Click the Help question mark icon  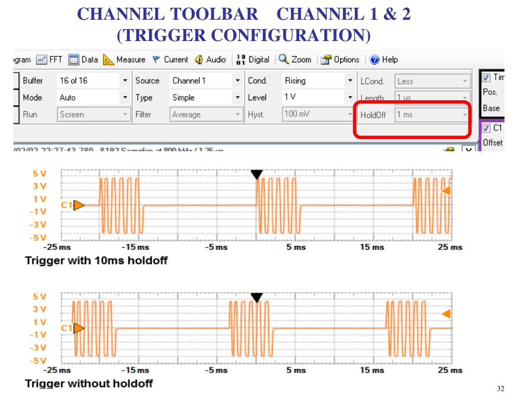[x=375, y=60]
